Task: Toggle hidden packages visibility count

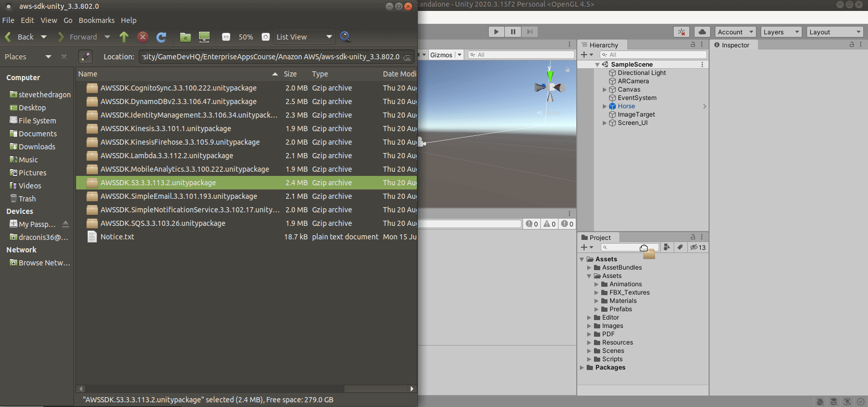Action: pos(698,247)
